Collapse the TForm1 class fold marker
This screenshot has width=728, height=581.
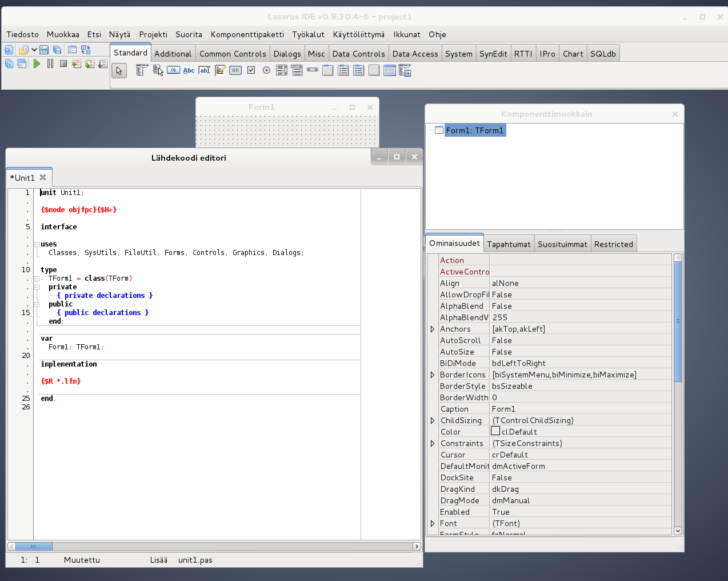[37, 278]
